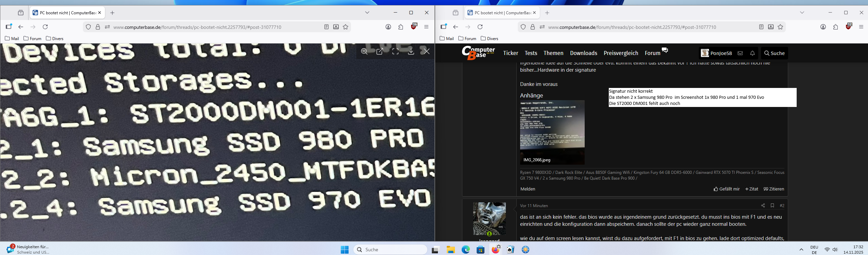List all tabs dropdown in left window
Image resolution: width=868 pixels, height=255 pixels.
(x=367, y=13)
